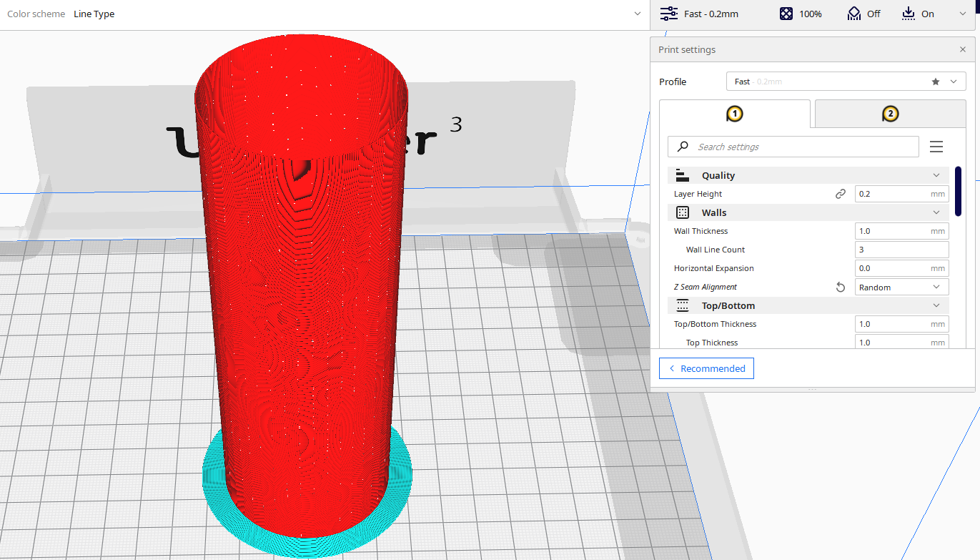Click the Recommended button
This screenshot has width=980, height=560.
pos(706,368)
